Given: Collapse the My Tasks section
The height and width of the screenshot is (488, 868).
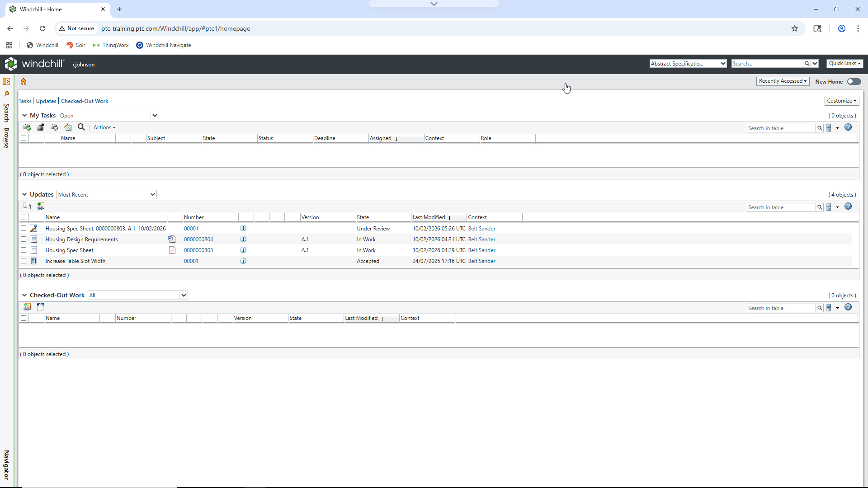Looking at the screenshot, I should [24, 116].
